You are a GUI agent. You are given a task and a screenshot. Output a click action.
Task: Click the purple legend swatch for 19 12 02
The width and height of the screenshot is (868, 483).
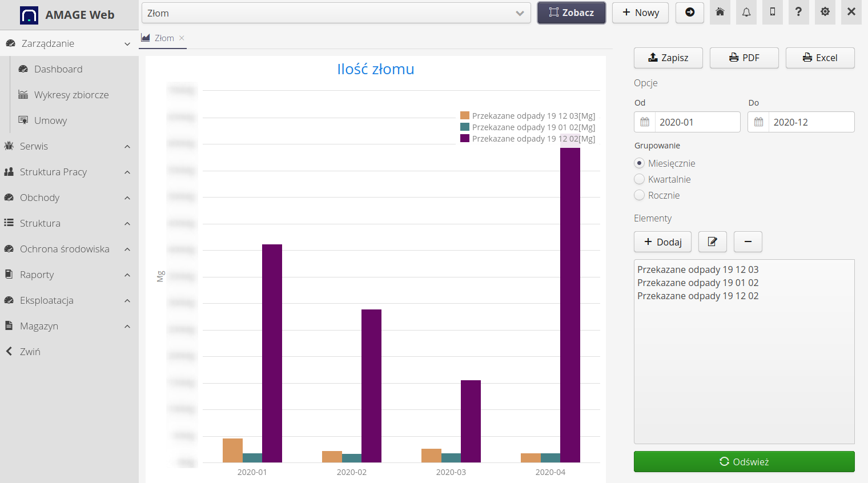click(465, 139)
